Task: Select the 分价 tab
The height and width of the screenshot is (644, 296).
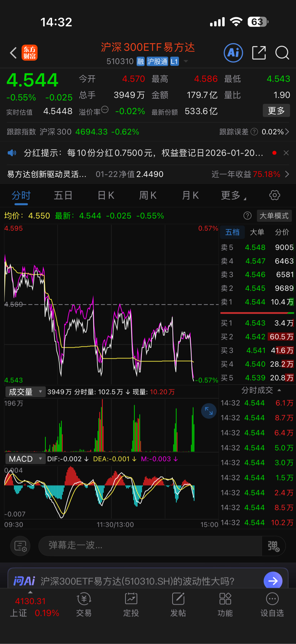Action: 282,232
